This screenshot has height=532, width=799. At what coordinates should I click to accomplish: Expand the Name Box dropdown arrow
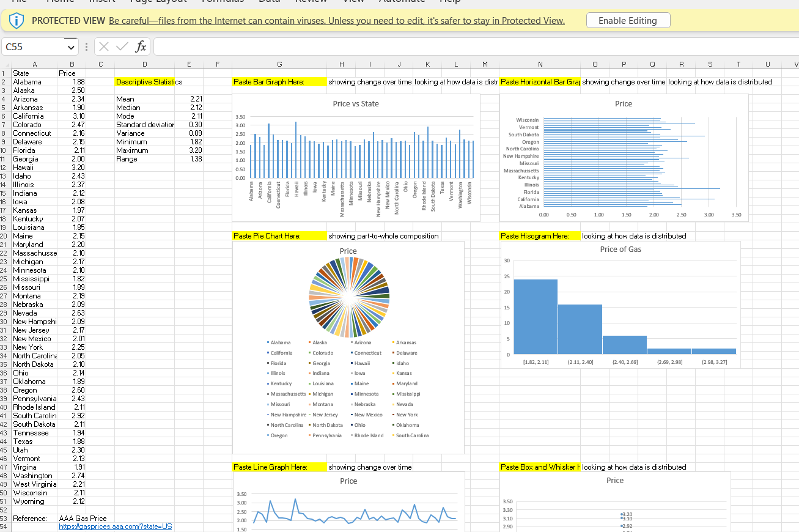[x=72, y=46]
